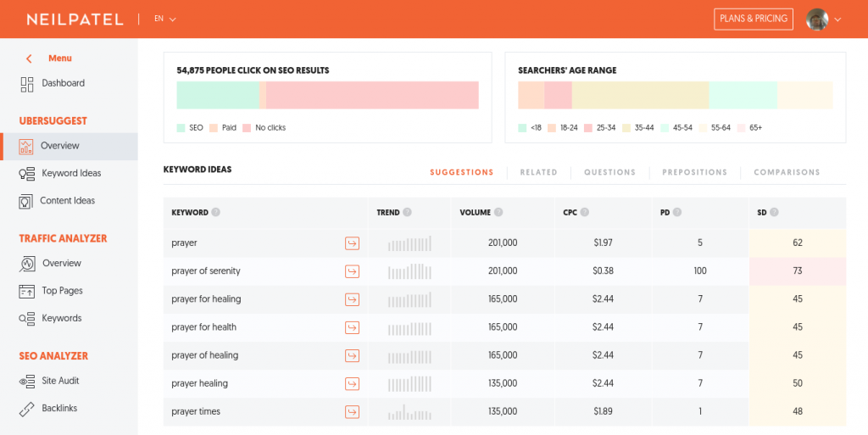Click the NEILPATEL logo

(75, 20)
